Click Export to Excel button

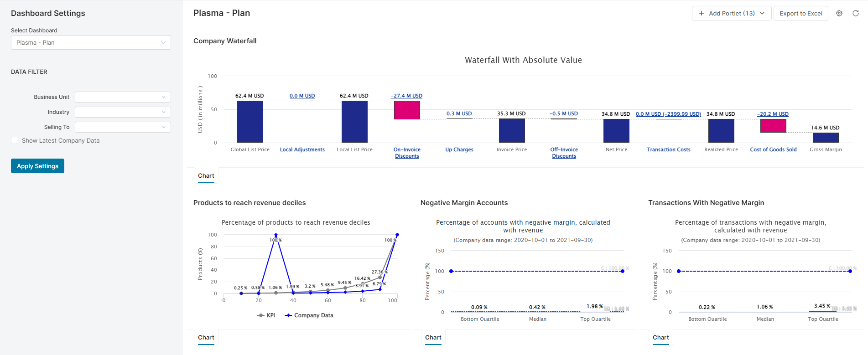(x=800, y=13)
